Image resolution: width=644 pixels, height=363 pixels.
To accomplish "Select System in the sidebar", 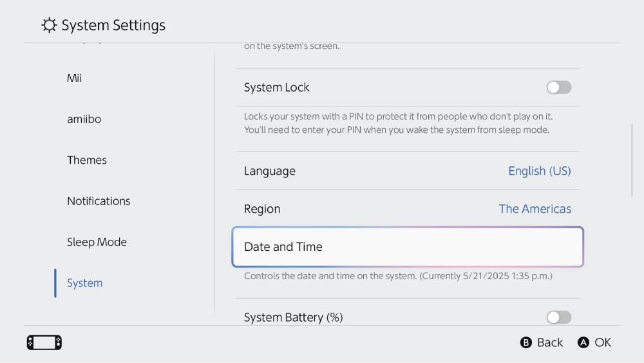I will click(x=84, y=283).
